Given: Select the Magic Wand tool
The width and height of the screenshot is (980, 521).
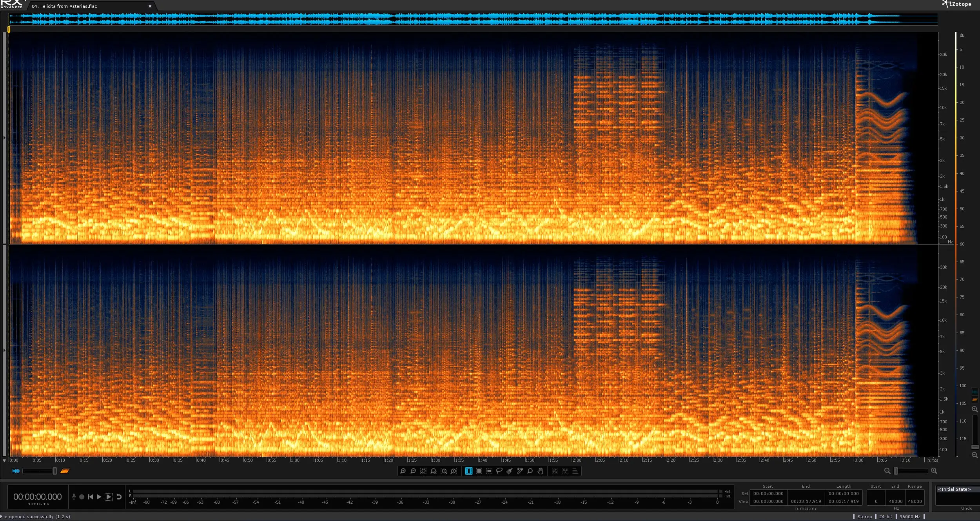Looking at the screenshot, I should (520, 471).
